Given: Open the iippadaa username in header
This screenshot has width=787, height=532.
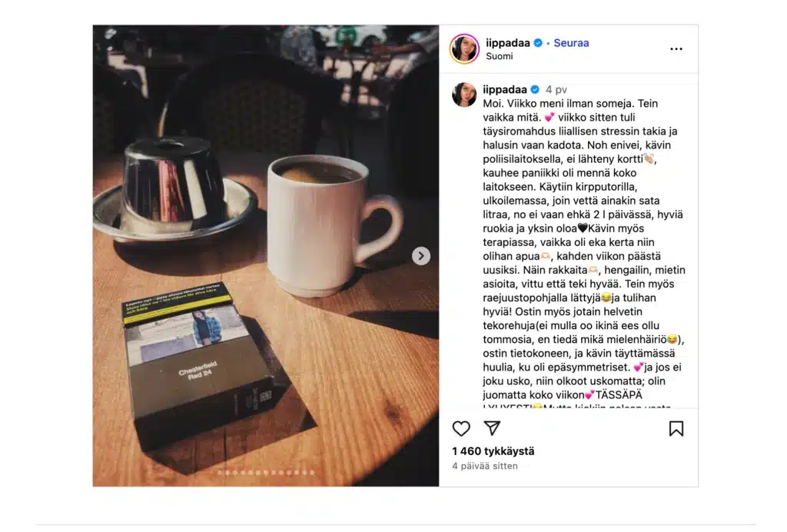Looking at the screenshot, I should pyautogui.click(x=507, y=42).
